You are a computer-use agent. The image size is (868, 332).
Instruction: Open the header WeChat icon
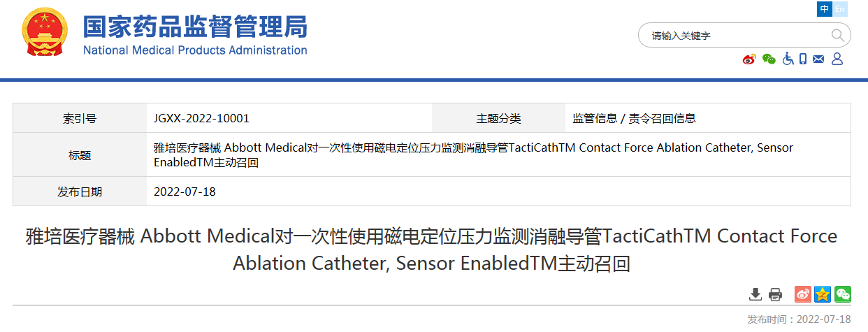coord(769,59)
